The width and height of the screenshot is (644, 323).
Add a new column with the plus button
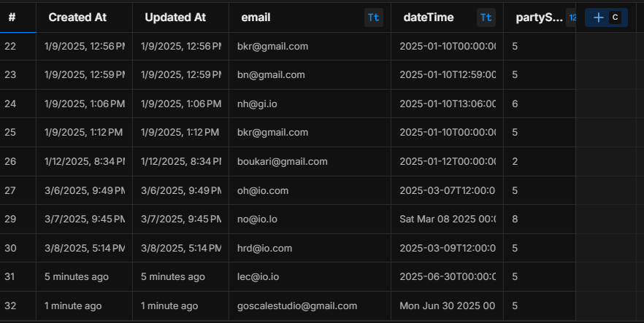[x=606, y=17]
